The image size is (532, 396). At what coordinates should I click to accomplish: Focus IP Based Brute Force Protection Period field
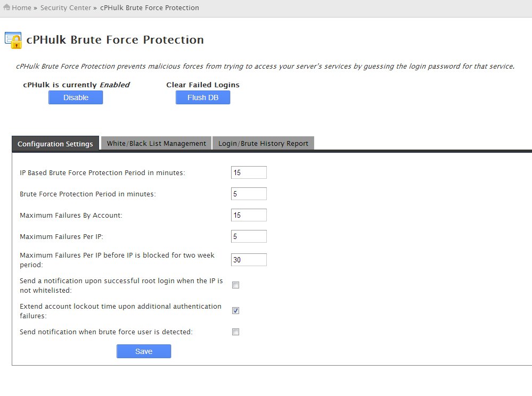[249, 172]
